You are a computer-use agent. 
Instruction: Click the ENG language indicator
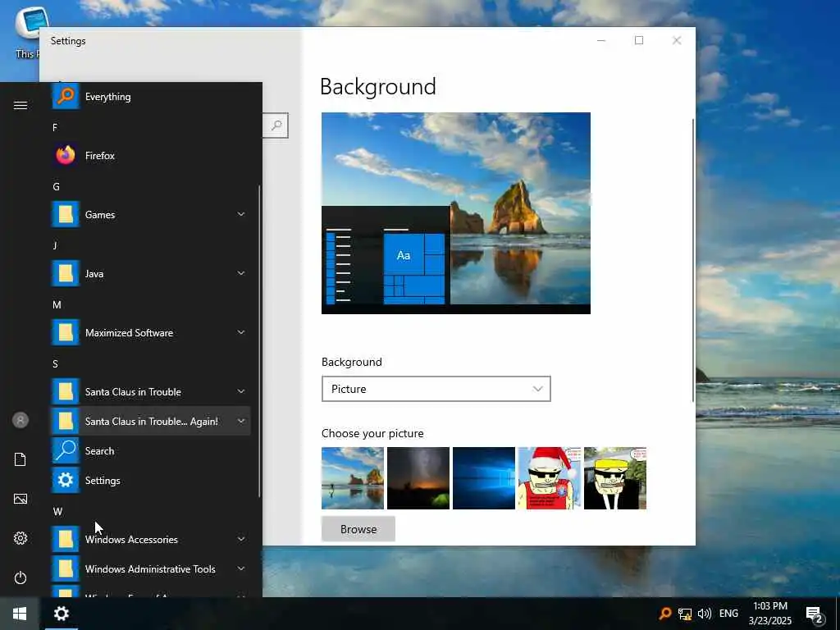tap(728, 614)
